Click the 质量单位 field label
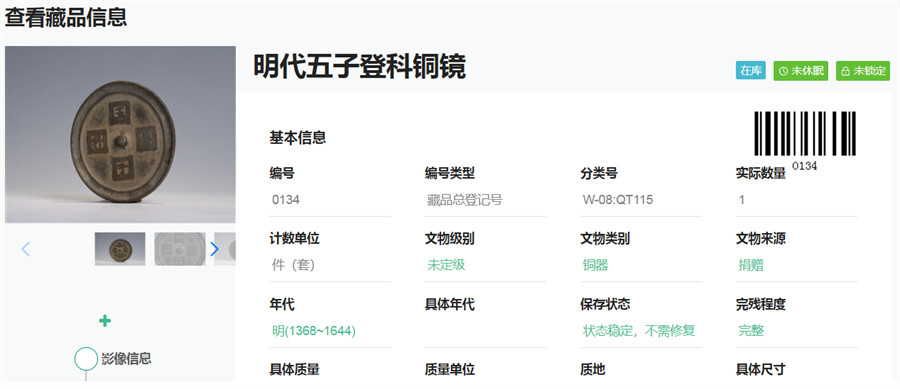900x389 pixels. click(x=449, y=370)
